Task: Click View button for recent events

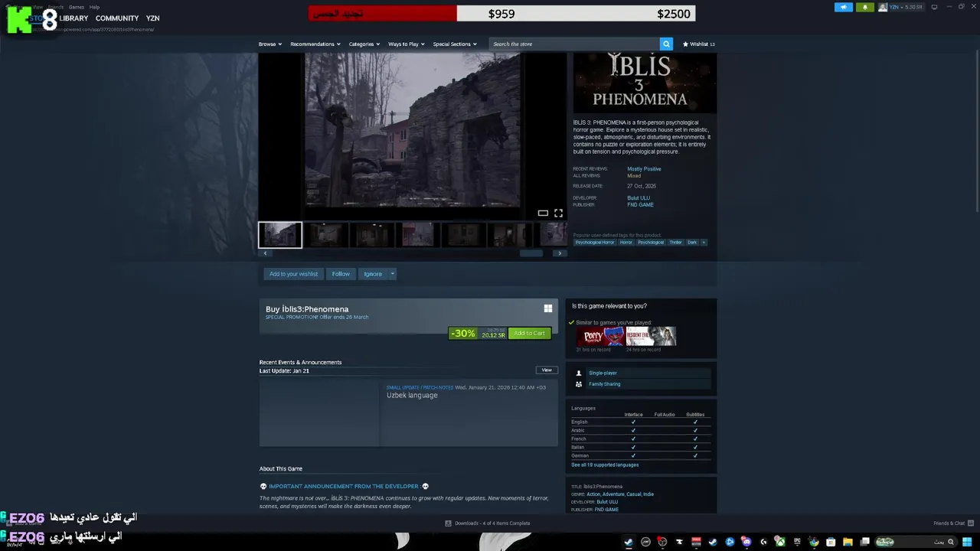Action: pyautogui.click(x=547, y=370)
